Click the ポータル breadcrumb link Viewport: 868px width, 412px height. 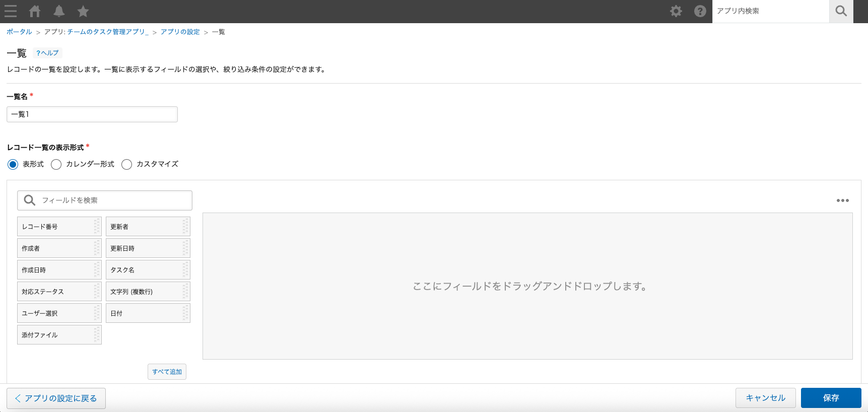click(x=19, y=32)
